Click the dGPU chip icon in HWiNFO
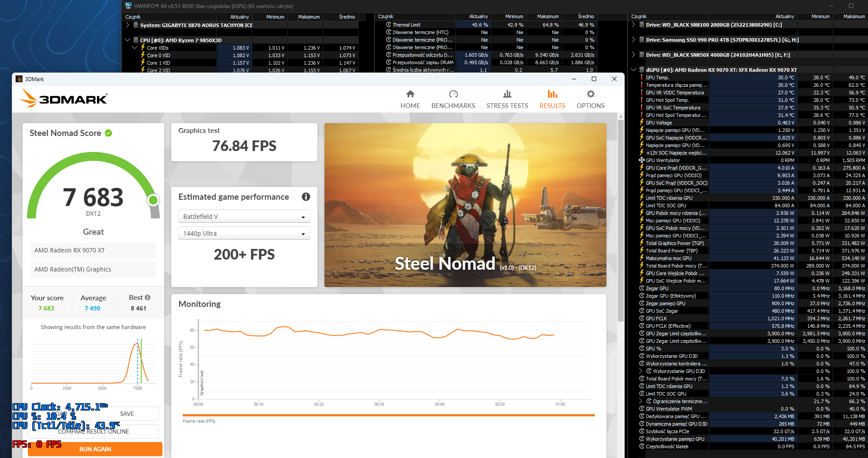Viewport: 868px width, 458px height. (x=642, y=70)
